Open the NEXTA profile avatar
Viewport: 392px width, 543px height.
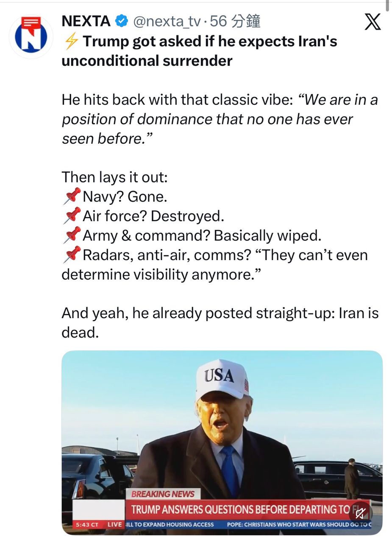[x=31, y=37]
